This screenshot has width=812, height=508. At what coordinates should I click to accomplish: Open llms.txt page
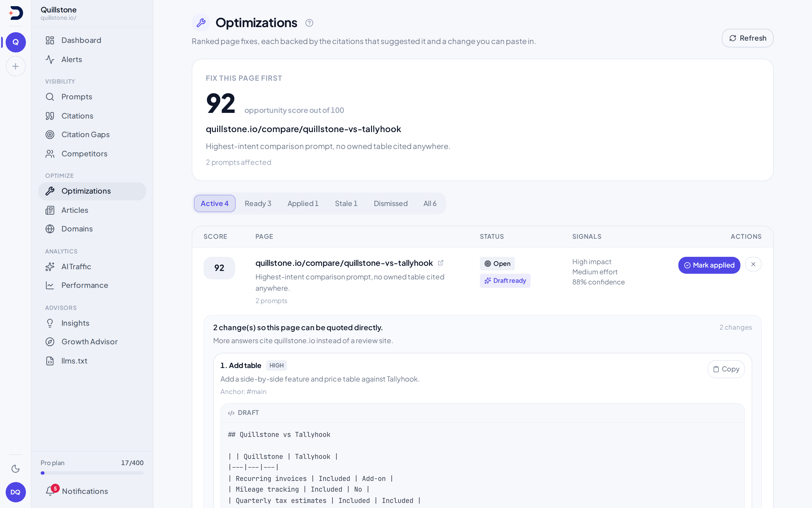(x=92, y=361)
